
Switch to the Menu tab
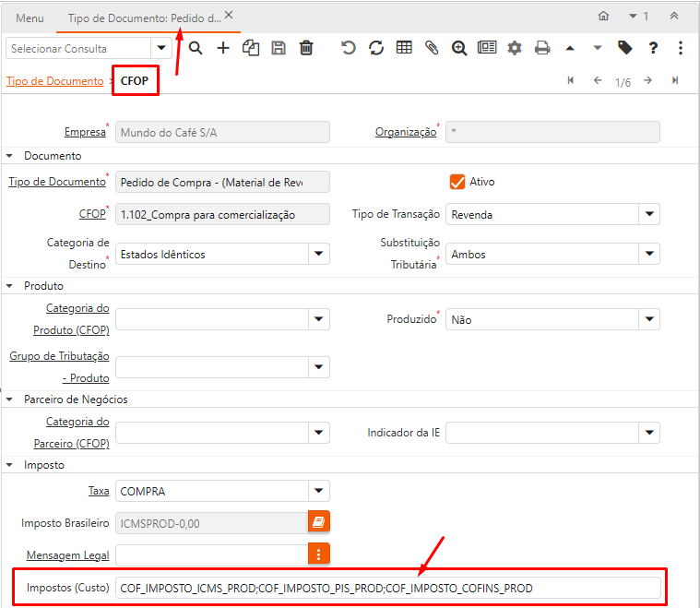click(30, 18)
